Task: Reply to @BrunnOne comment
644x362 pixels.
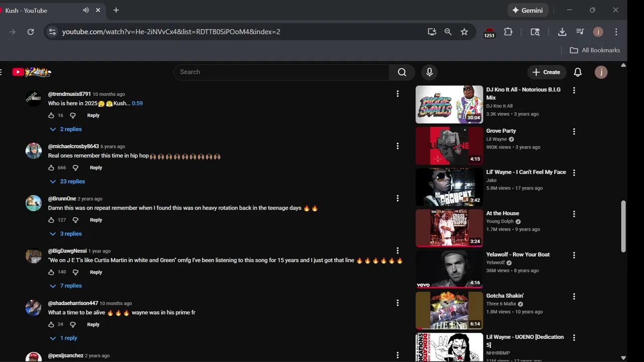Action: (96, 220)
